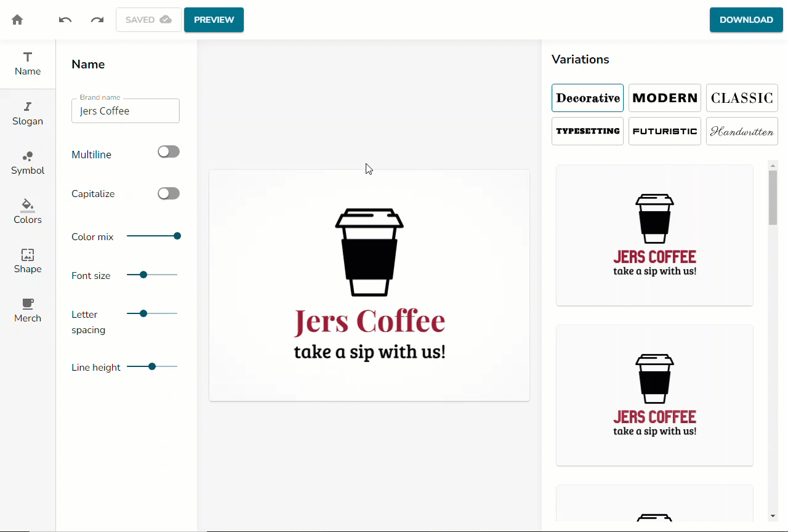Adjust the Color mix slider
Screen dimensions: 788x532
(152, 236)
